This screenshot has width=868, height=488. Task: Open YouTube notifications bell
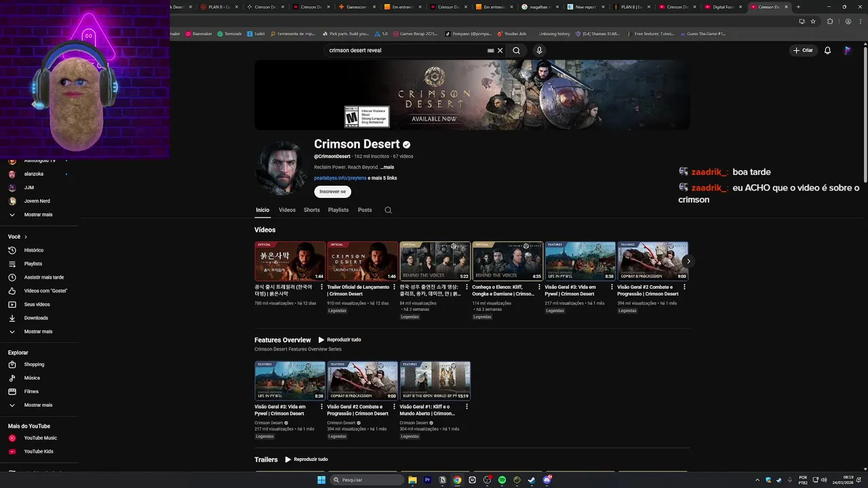(x=827, y=50)
